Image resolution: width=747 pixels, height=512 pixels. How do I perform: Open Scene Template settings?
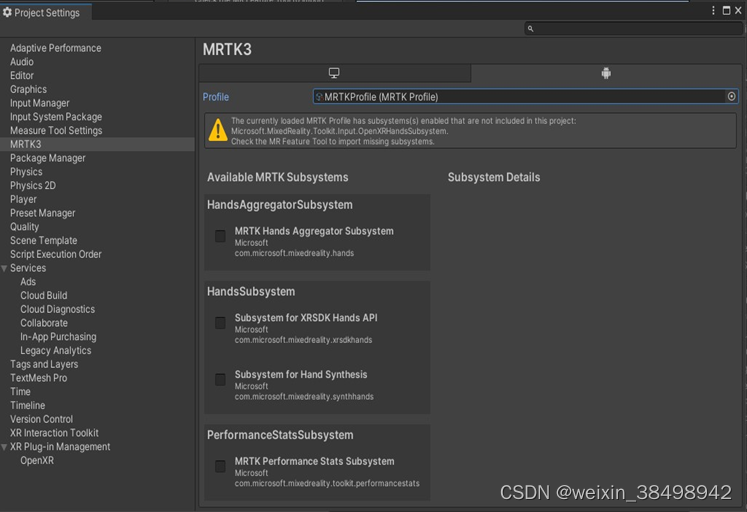(44, 241)
